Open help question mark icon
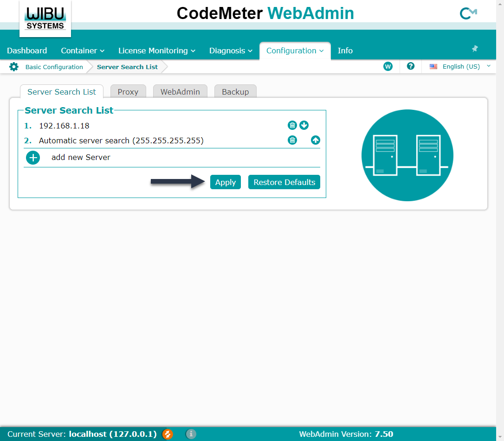The width and height of the screenshot is (504, 441). click(410, 66)
